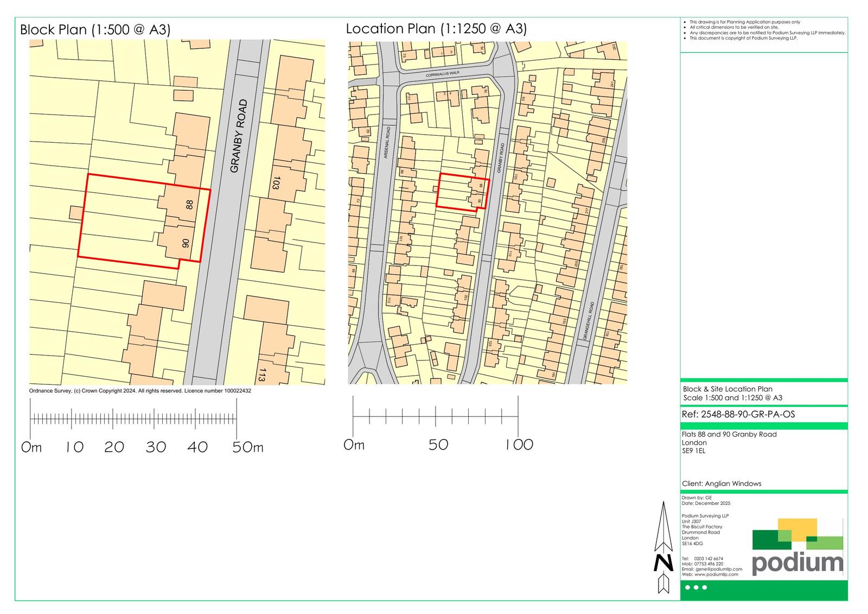Click the Client: Anglian Windows text
The image size is (868, 614).
[x=722, y=484]
